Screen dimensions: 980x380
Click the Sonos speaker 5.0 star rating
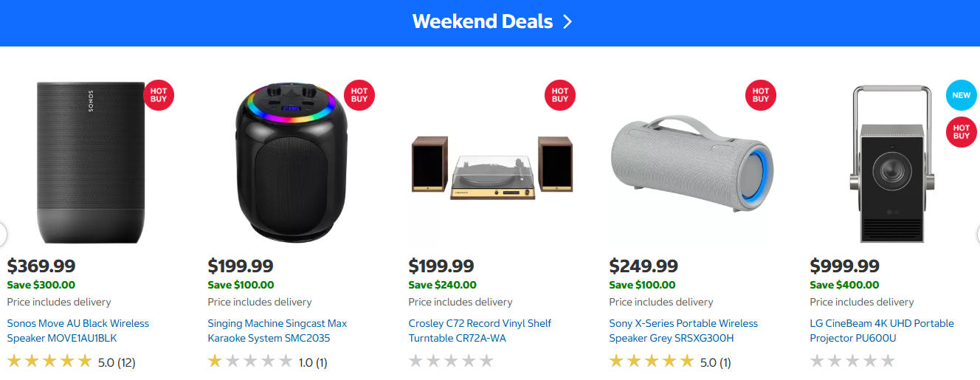(71, 362)
